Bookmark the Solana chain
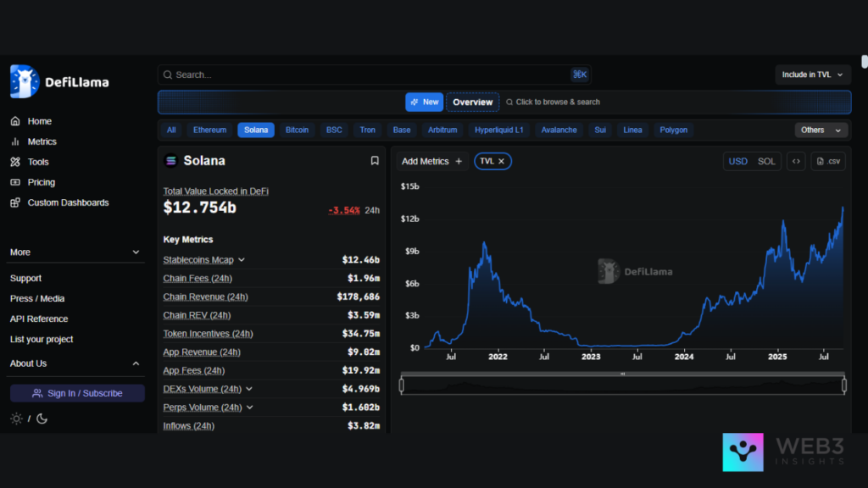 click(x=375, y=160)
